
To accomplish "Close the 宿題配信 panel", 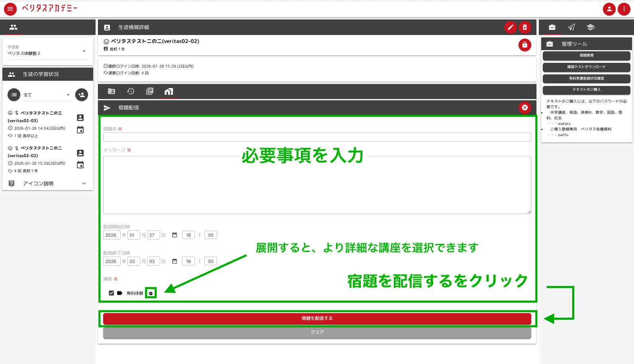I will click(x=525, y=107).
